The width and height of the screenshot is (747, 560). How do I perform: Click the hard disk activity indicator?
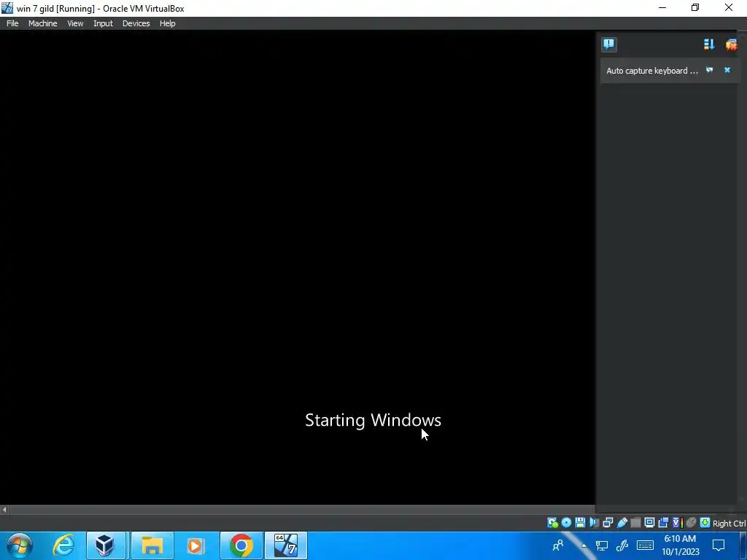tap(552, 523)
